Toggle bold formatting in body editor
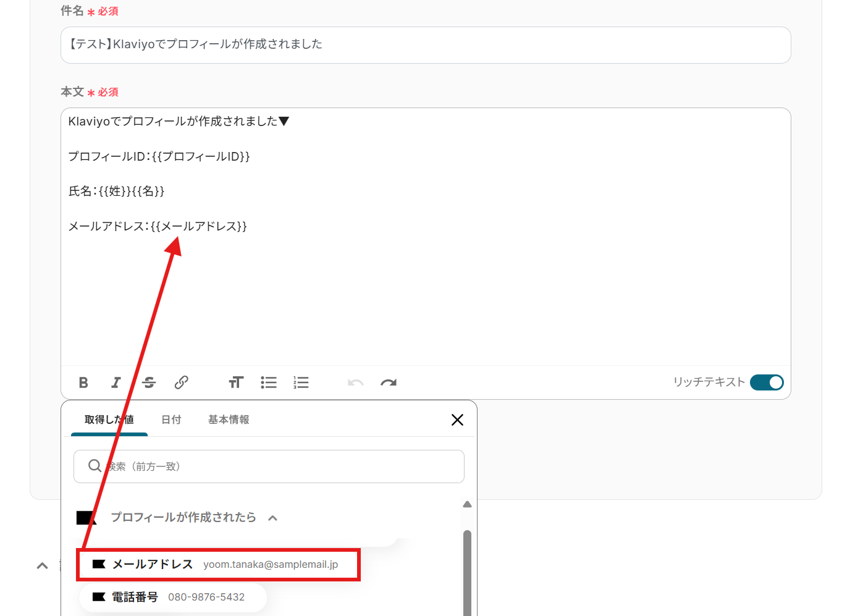The height and width of the screenshot is (616, 842). pos(83,382)
